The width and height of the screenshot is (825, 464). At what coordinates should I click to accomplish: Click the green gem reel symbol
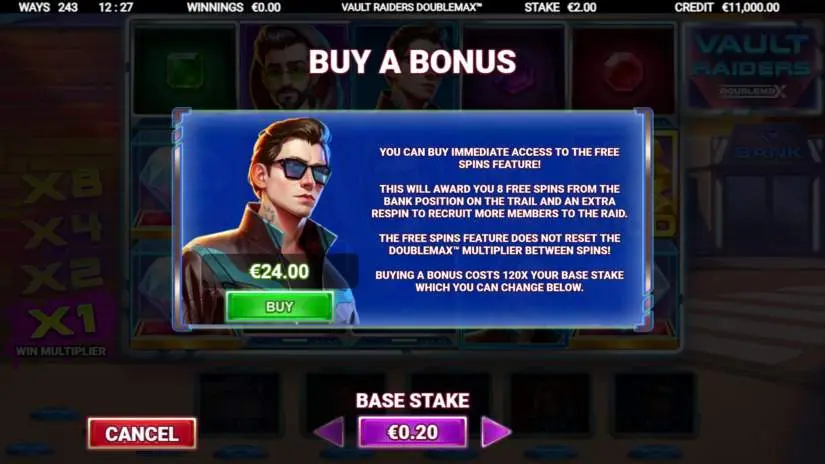185,69
